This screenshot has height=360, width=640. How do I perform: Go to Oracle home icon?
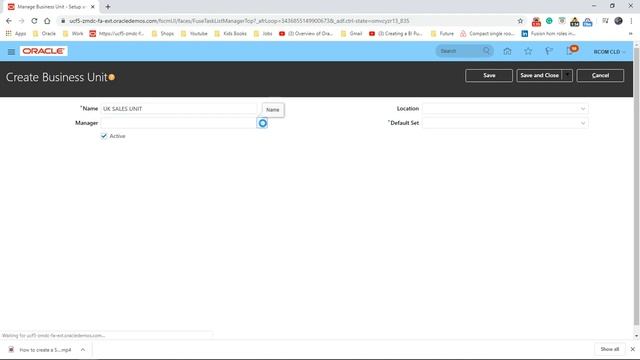pos(507,51)
